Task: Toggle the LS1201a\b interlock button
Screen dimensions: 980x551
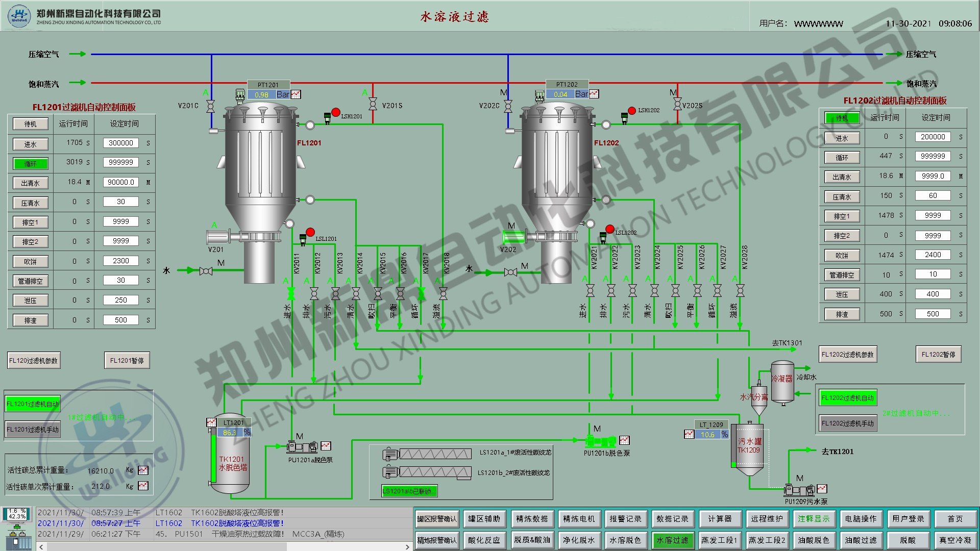Action: click(409, 491)
